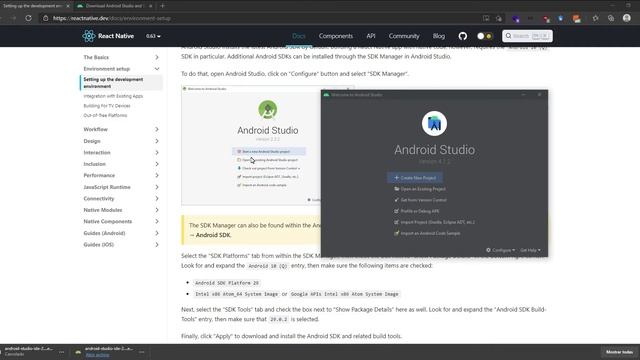Viewport: 640px width, 360px height.
Task: Open the browser profile avatar
Action: pyautogui.click(x=627, y=18)
